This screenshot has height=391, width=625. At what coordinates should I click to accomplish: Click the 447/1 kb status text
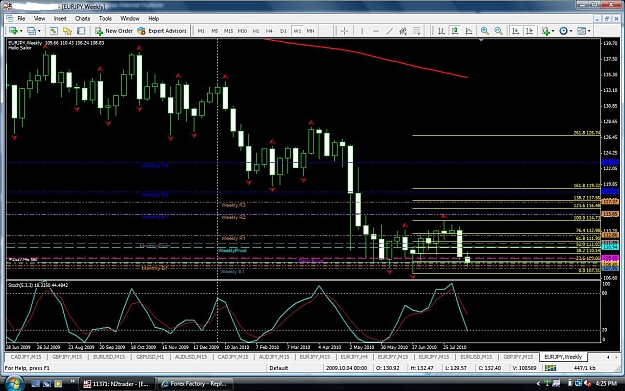585,368
